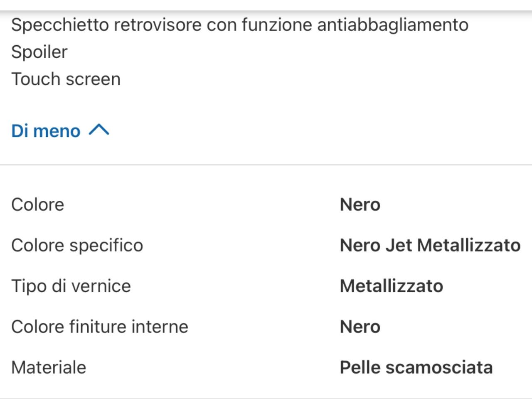Screen dimensions: 532x399
Task: Click the word antiabbagliamento in first entry
Action: pos(393,25)
